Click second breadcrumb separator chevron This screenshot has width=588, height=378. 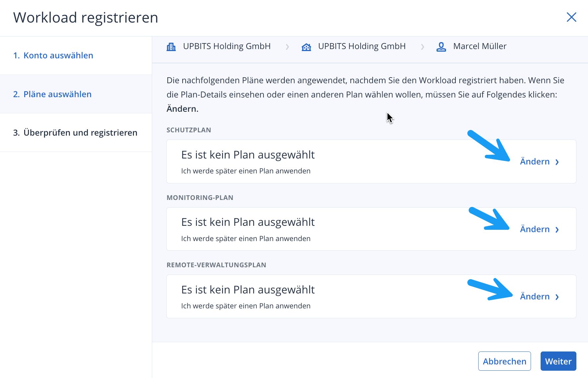(x=423, y=47)
